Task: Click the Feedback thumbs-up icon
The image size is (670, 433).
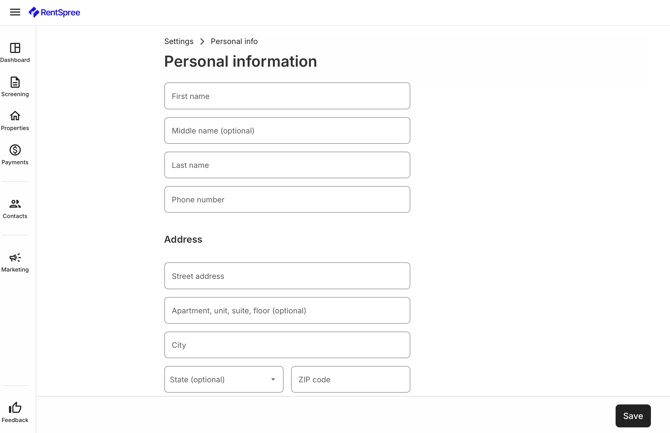Action: pyautogui.click(x=15, y=407)
